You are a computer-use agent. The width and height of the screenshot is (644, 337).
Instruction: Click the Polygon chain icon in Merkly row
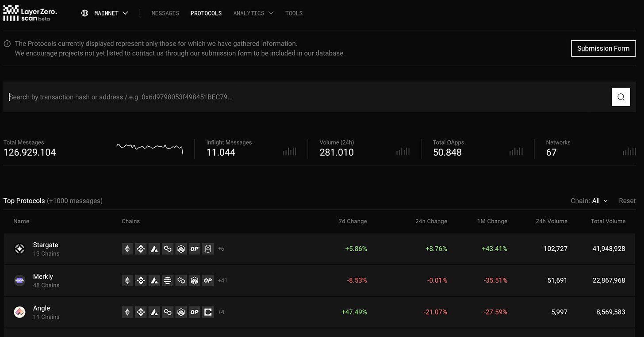[x=181, y=280]
